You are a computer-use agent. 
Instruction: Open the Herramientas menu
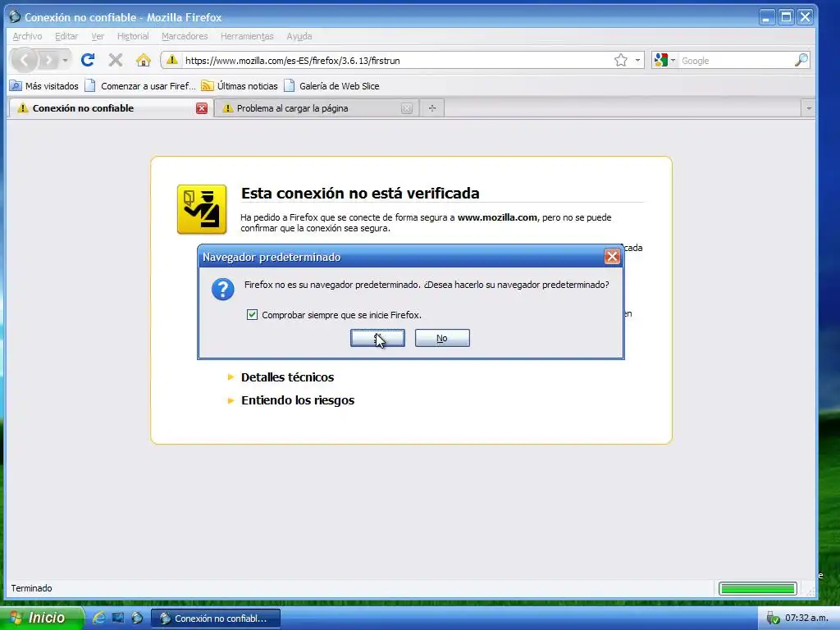point(247,36)
